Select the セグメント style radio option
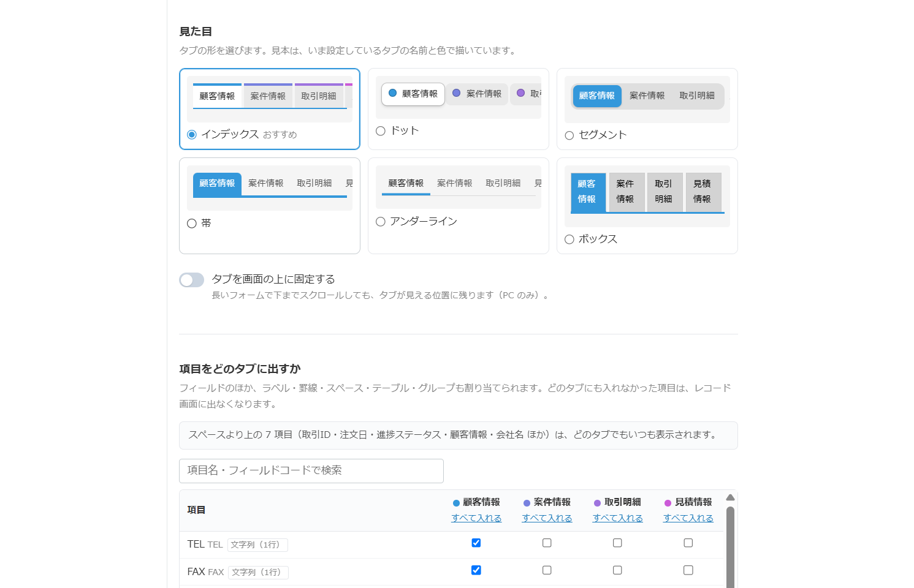The width and height of the screenshot is (914, 588). pos(569,135)
